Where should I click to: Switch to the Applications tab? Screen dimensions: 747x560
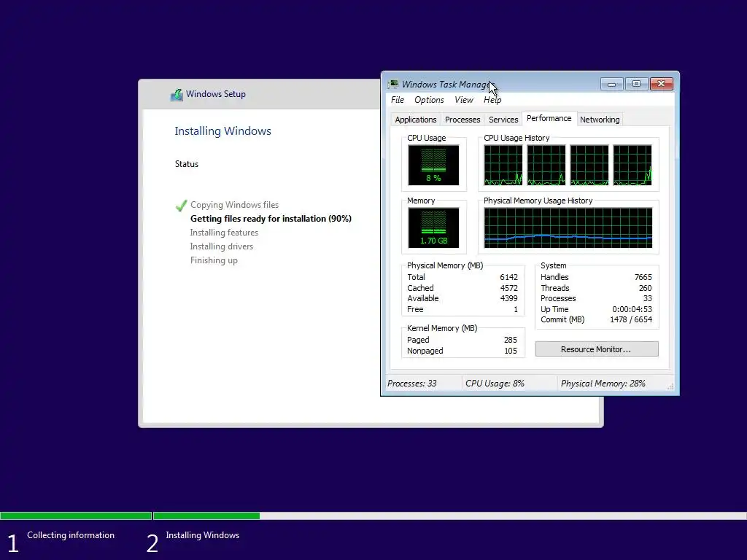point(415,120)
